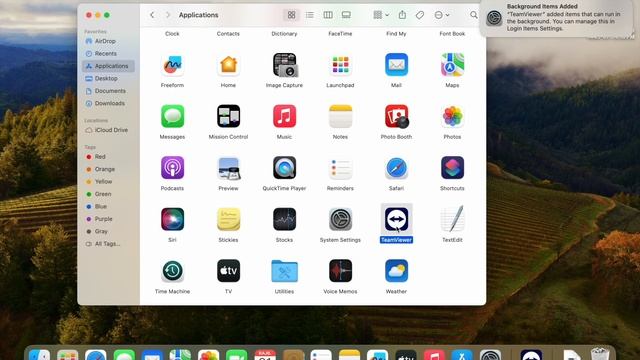Screen dimensions: 640x360
Task: Click the Share toolbar button
Action: coord(402,15)
